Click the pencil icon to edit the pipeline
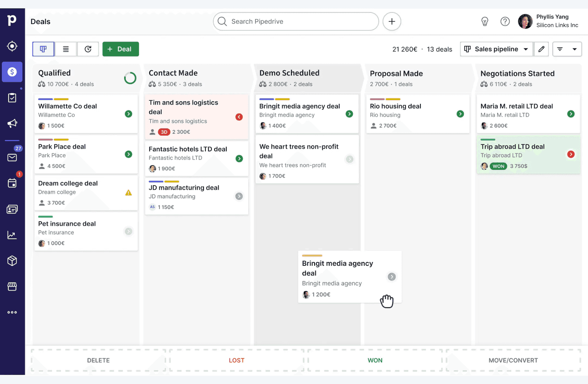588x384 pixels. coord(541,49)
